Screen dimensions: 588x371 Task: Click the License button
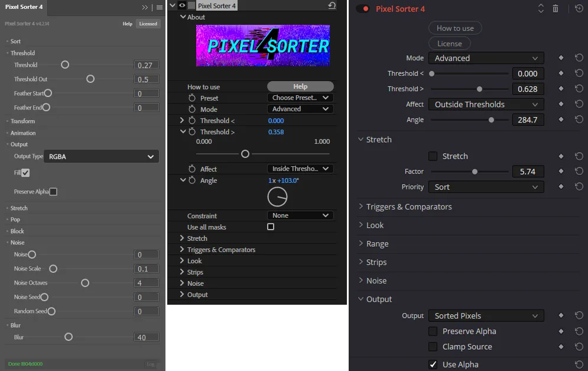click(x=449, y=44)
